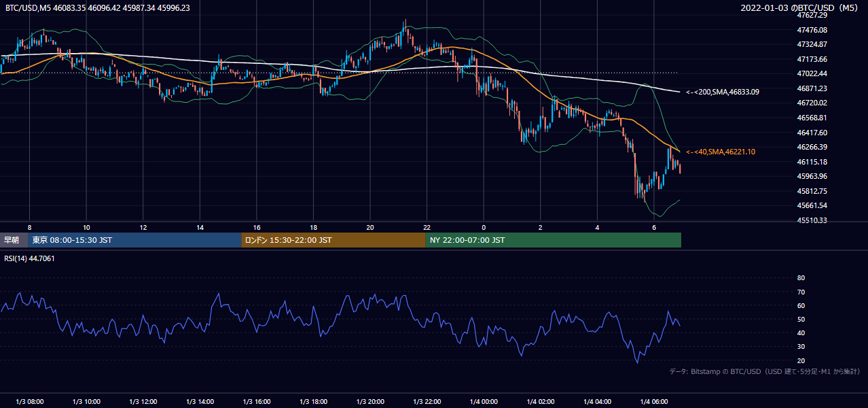This screenshot has height=408, width=868.
Task: Click the 1/4 02:00 date label
Action: click(541, 402)
